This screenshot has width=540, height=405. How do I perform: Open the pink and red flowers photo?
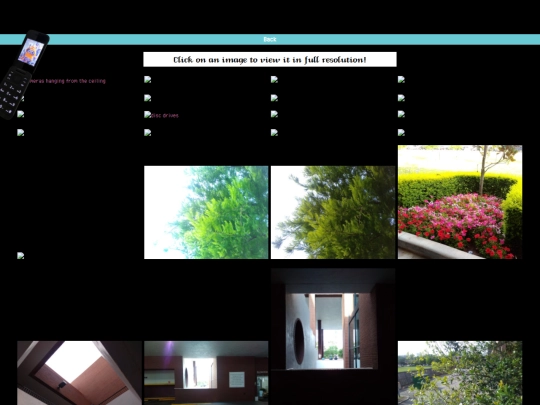pos(460,202)
